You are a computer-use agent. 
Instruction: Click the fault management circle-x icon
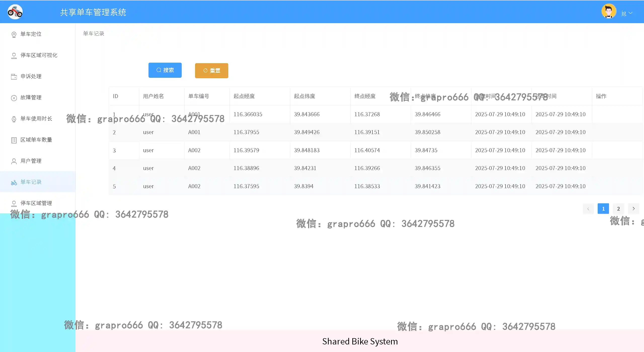point(14,98)
